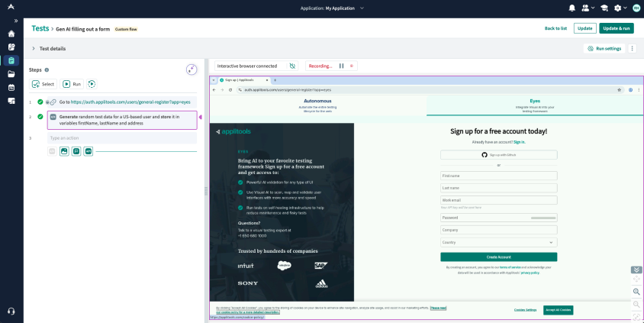The height and width of the screenshot is (323, 644).
Task: Pause the recording
Action: click(x=341, y=66)
